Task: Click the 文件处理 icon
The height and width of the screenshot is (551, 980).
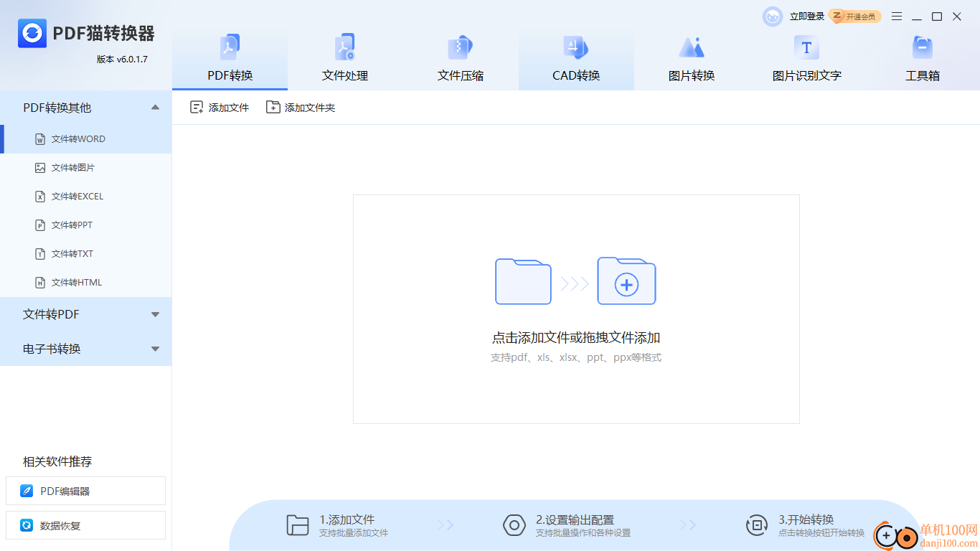Action: click(345, 48)
